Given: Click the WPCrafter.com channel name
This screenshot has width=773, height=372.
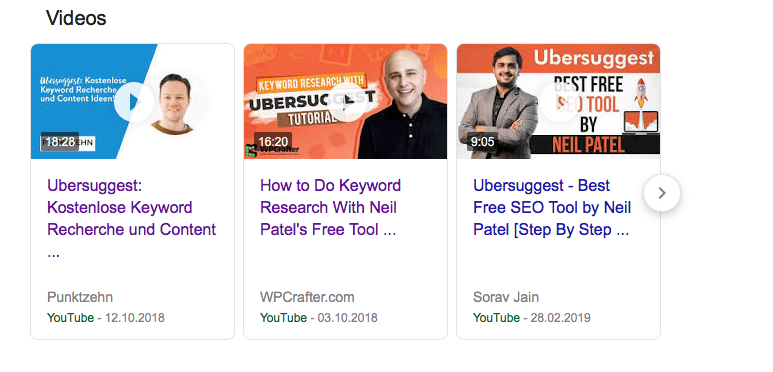Looking at the screenshot, I should coord(307,298).
